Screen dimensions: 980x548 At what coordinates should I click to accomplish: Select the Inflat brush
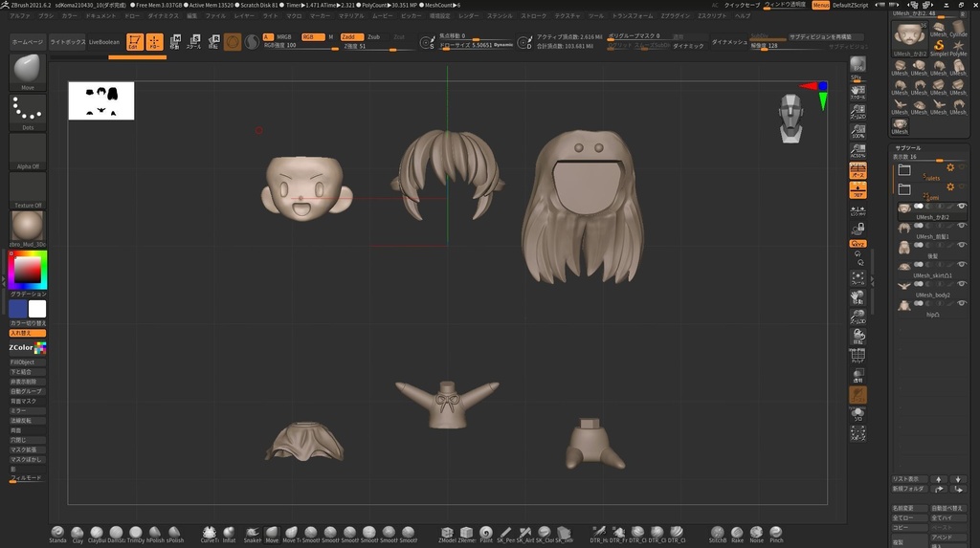pos(229,533)
